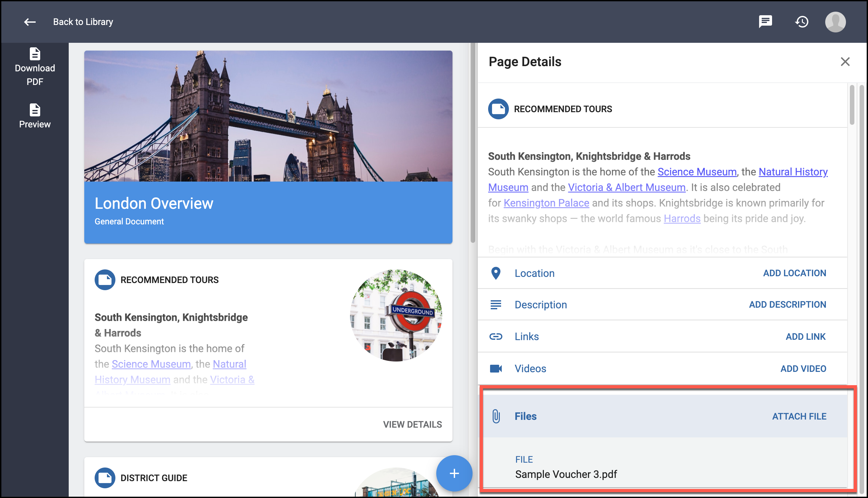
Task: Click the General Document subtitle
Action: coord(129,222)
